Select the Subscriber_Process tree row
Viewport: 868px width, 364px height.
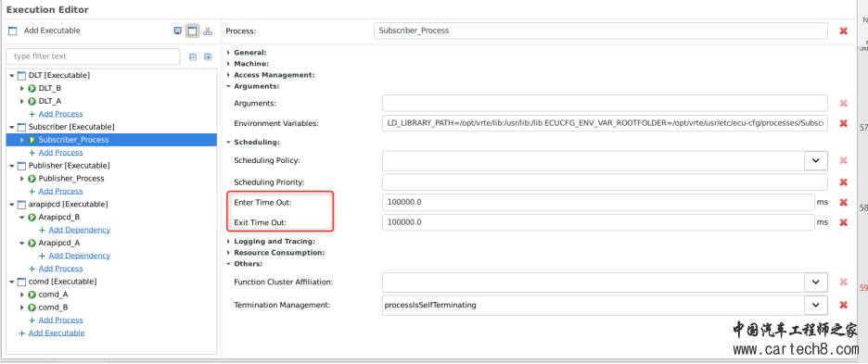[x=111, y=140]
